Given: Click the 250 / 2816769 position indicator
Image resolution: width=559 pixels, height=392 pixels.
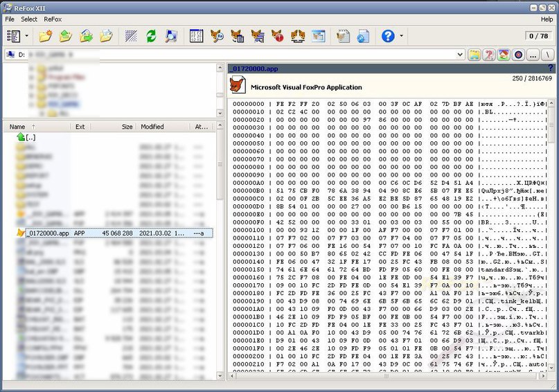Looking at the screenshot, I should tap(532, 78).
